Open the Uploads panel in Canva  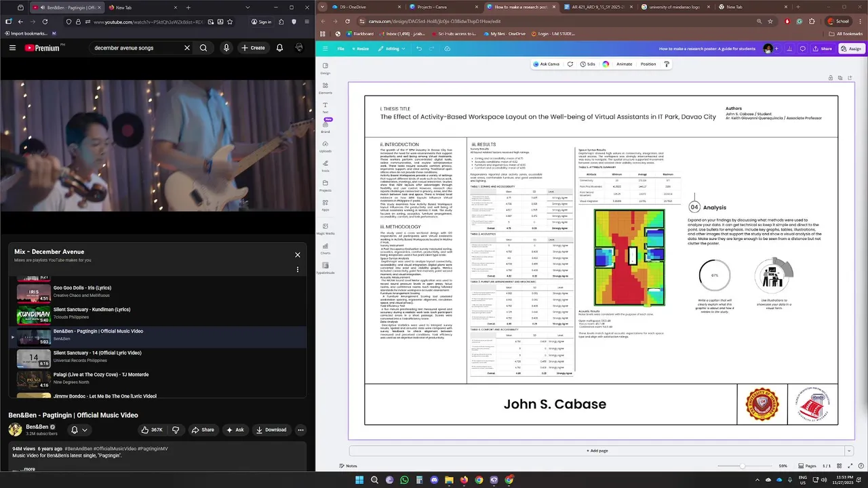(x=325, y=146)
